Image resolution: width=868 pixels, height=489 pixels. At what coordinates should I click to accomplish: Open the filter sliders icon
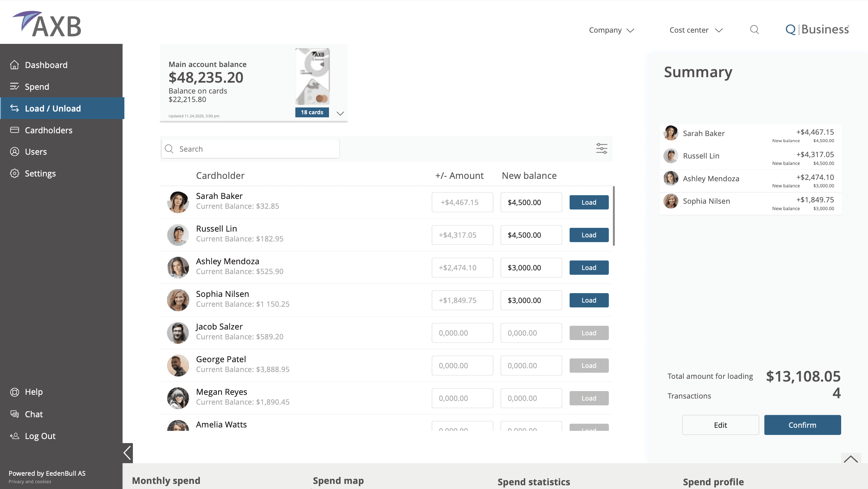[602, 149]
